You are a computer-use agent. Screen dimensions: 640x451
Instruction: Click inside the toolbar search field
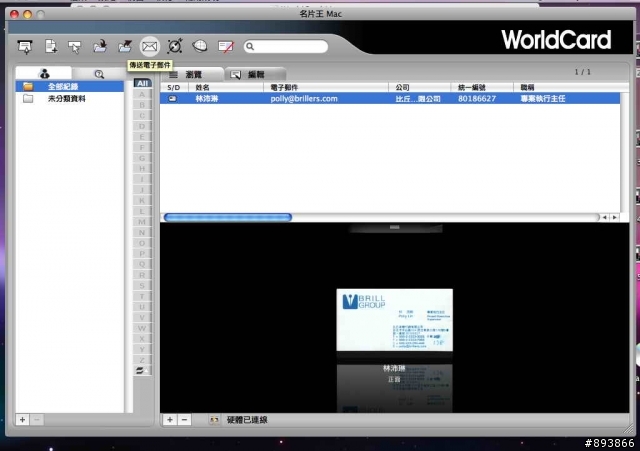(x=286, y=47)
